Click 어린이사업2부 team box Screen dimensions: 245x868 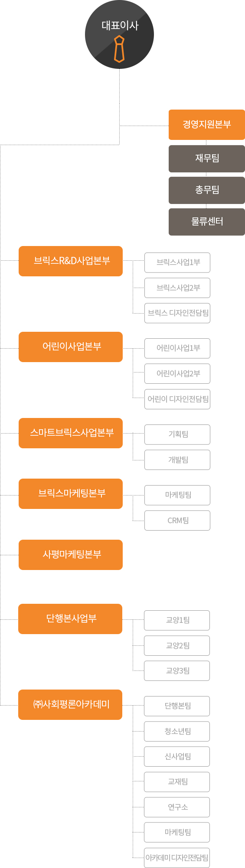coord(177,374)
